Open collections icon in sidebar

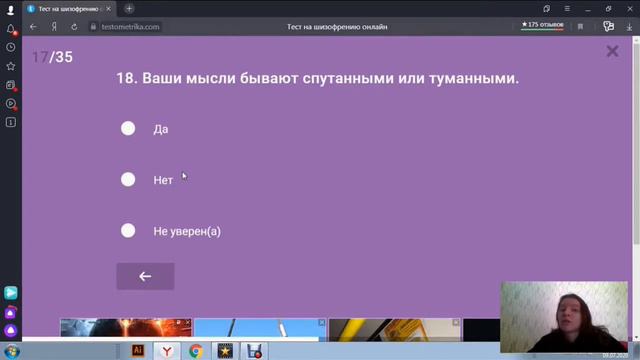point(11,85)
